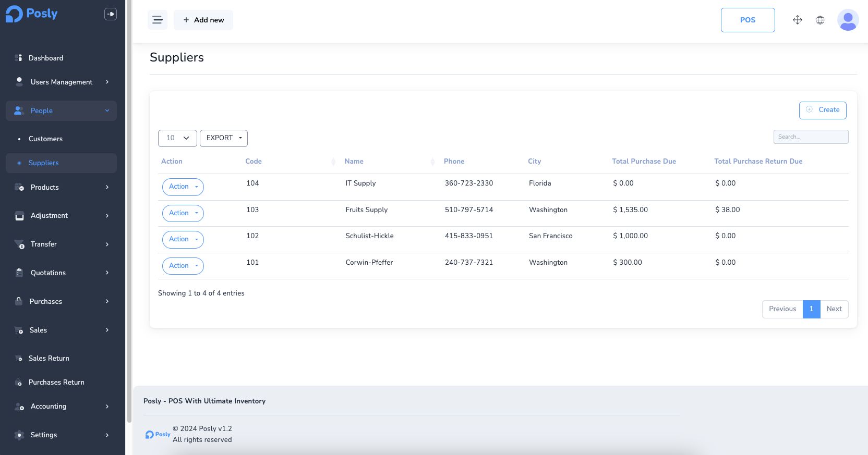This screenshot has height=455, width=868.
Task: Open the POS button
Action: (x=748, y=20)
